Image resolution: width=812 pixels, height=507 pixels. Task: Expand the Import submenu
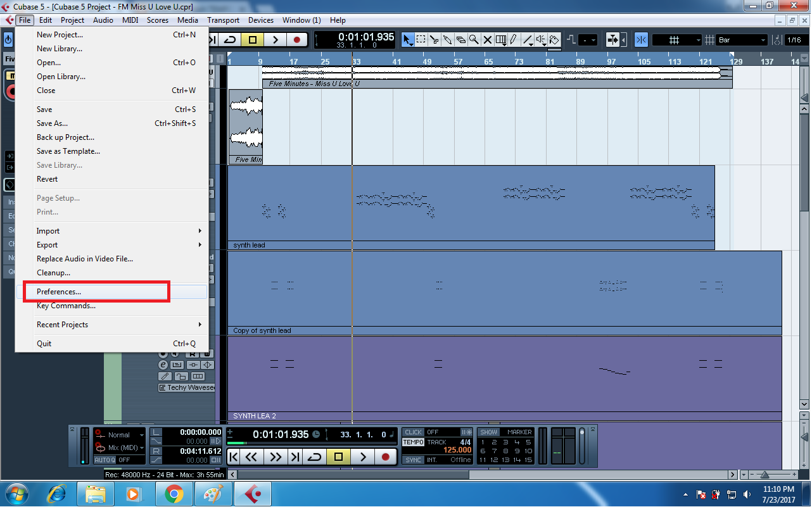click(112, 231)
